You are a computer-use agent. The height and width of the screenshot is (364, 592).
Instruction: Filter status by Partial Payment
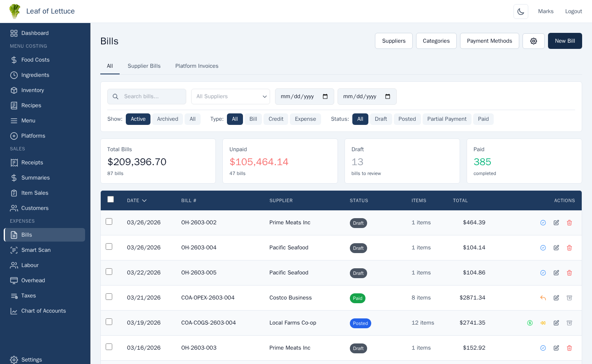click(x=446, y=119)
